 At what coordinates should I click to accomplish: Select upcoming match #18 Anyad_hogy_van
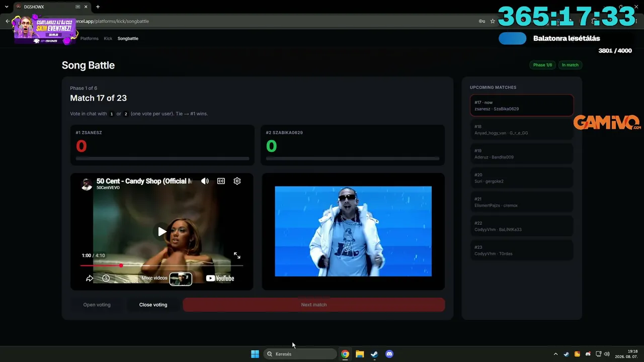(x=522, y=130)
